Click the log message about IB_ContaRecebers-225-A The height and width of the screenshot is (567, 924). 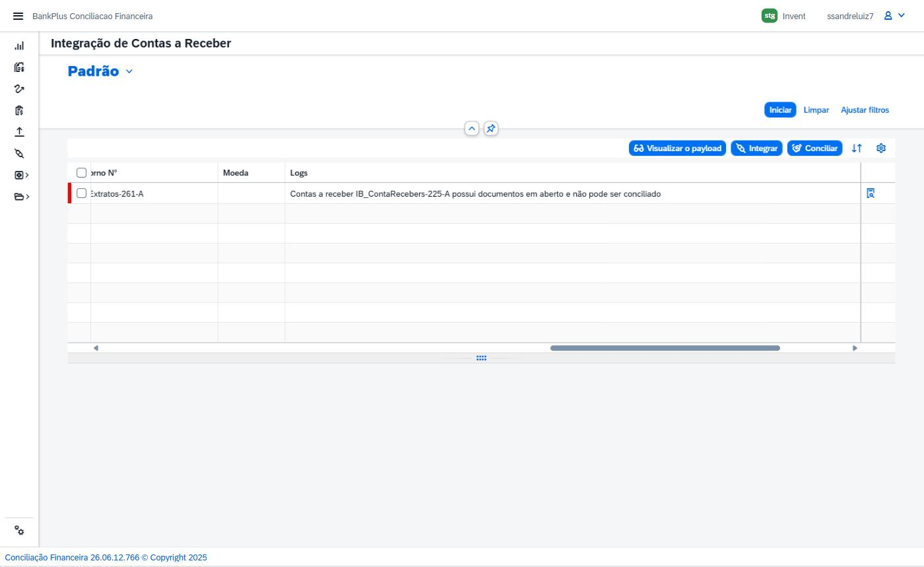pyautogui.click(x=475, y=194)
